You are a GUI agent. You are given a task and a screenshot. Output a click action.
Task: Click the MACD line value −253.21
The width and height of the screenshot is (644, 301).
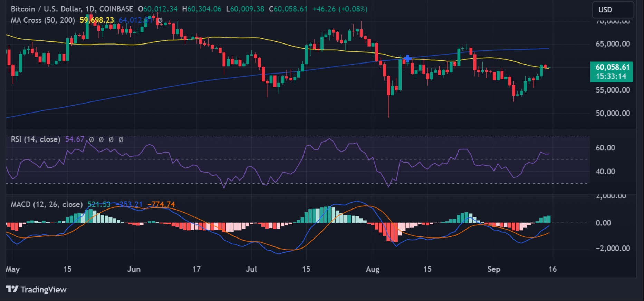(129, 204)
